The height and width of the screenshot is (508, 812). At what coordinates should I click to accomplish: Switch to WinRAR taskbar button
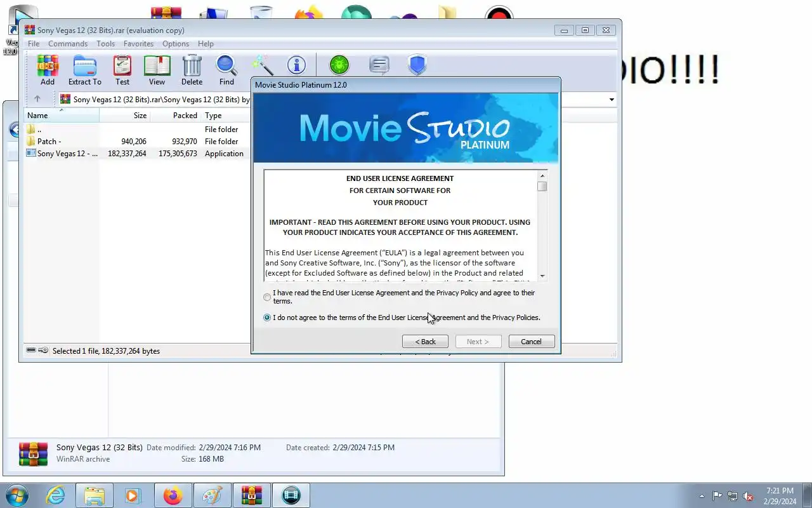click(252, 495)
